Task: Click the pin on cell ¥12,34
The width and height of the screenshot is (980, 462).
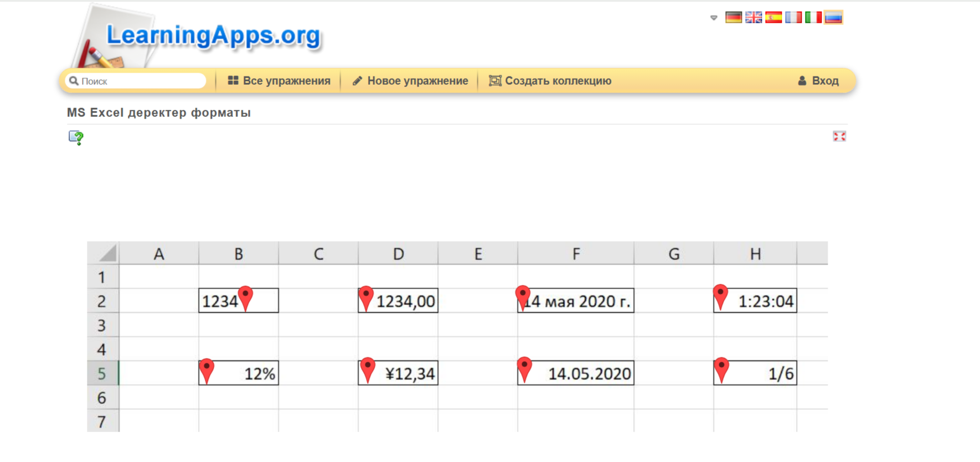Action: pyautogui.click(x=368, y=370)
